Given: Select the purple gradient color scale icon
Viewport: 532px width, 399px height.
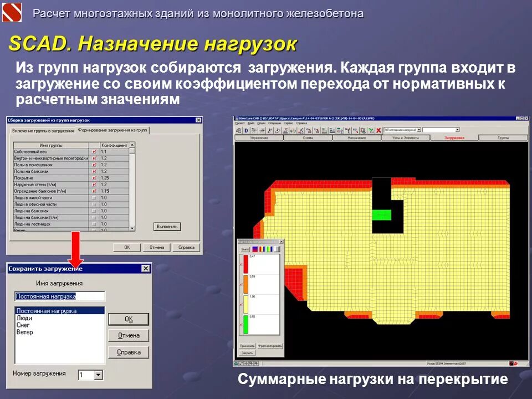Looking at the screenshot, I should click(255, 249).
